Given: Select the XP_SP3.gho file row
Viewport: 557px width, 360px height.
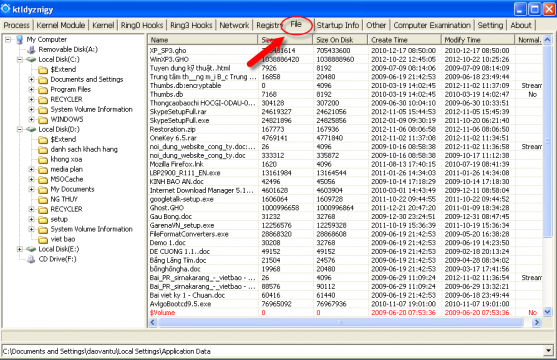Looking at the screenshot, I should click(345, 50).
